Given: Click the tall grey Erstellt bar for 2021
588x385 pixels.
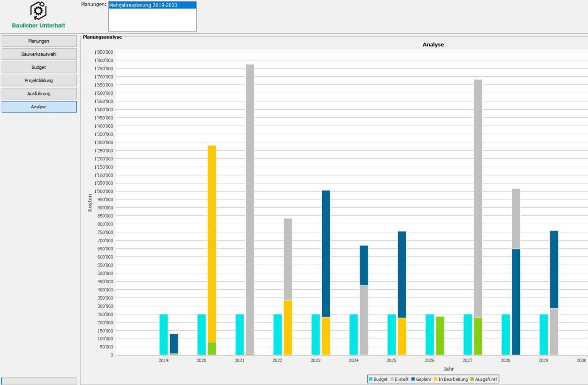Looking at the screenshot, I should click(x=250, y=209).
